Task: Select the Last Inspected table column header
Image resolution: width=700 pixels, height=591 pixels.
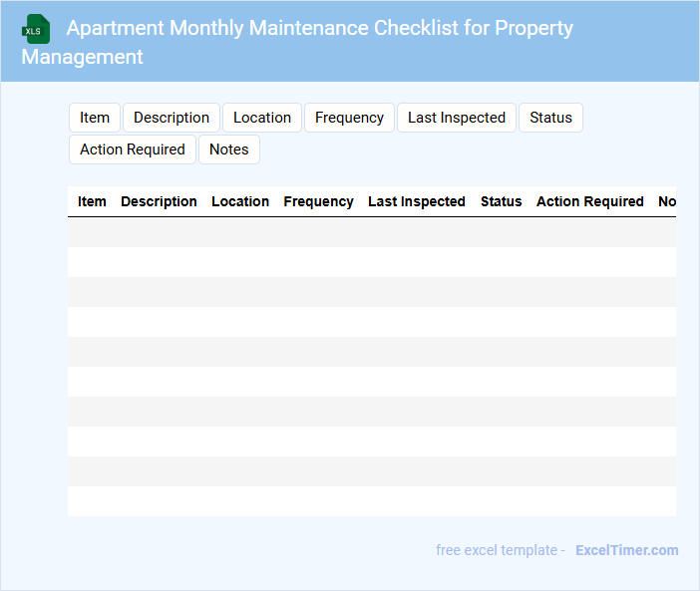Action: pos(417,201)
